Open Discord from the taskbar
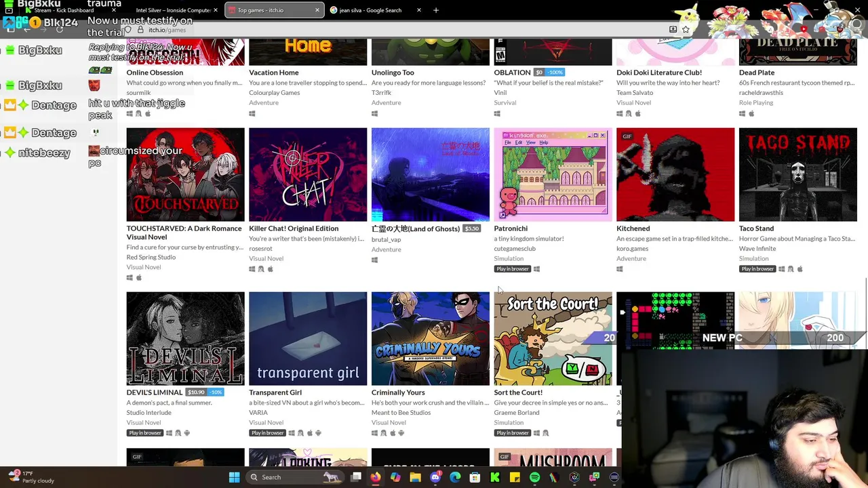 click(435, 477)
